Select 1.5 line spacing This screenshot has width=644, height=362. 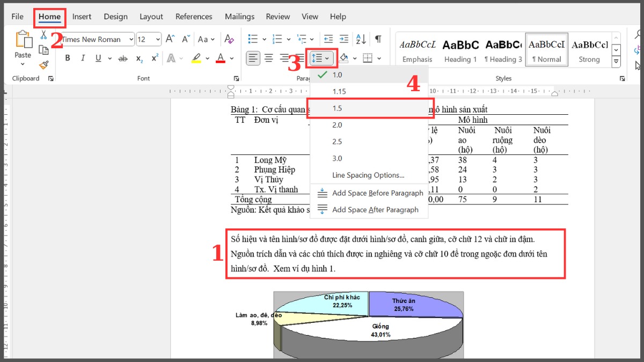click(x=337, y=108)
